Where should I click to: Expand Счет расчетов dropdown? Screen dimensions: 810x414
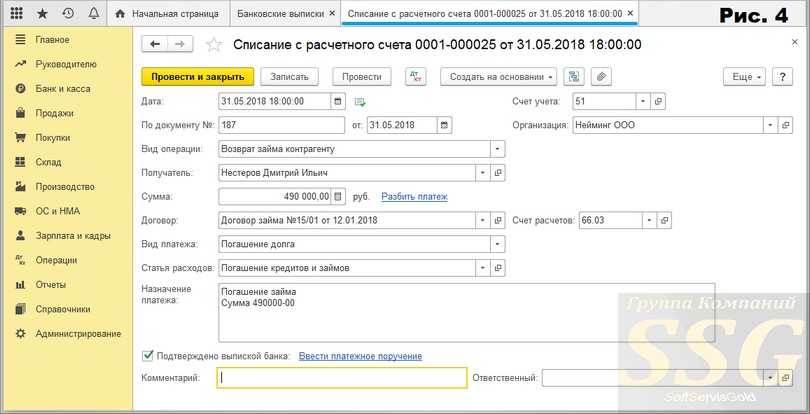point(650,220)
